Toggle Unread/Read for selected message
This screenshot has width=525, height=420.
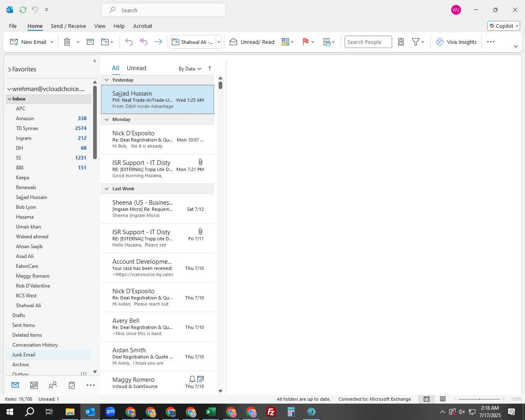252,42
